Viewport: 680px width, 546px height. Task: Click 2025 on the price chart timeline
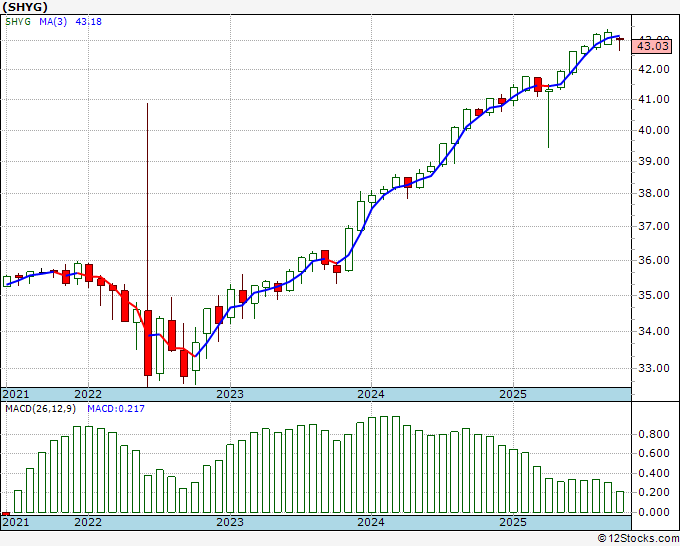pos(513,394)
